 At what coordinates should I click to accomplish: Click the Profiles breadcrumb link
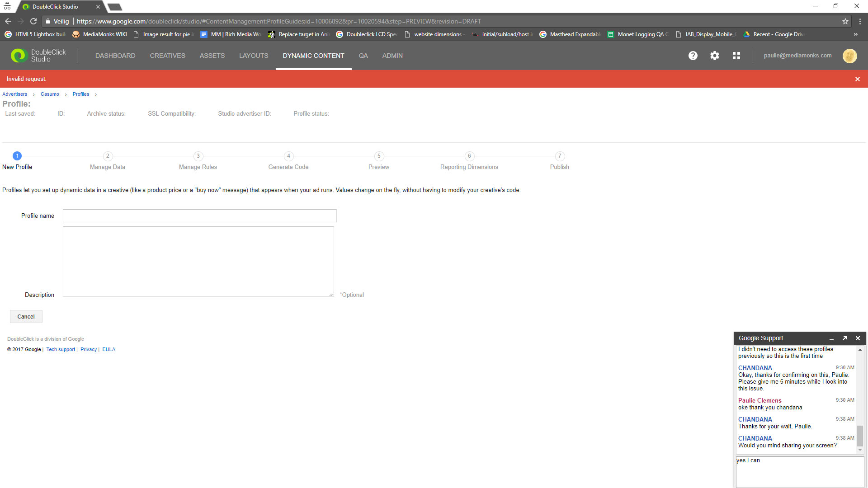click(x=81, y=94)
